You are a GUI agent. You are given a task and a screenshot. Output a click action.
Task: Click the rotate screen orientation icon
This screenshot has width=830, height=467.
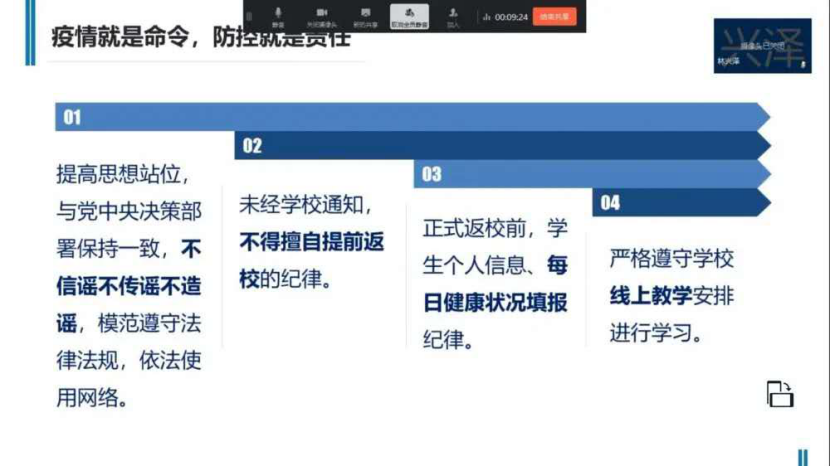tap(779, 394)
